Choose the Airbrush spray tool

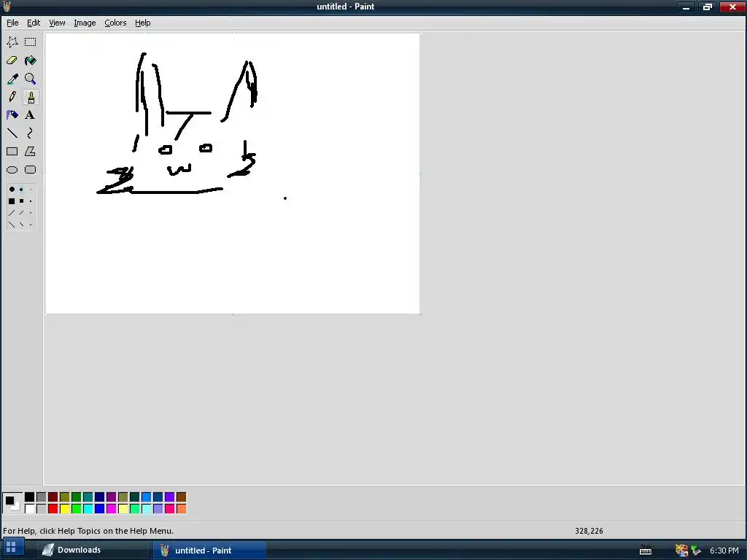tap(12, 114)
